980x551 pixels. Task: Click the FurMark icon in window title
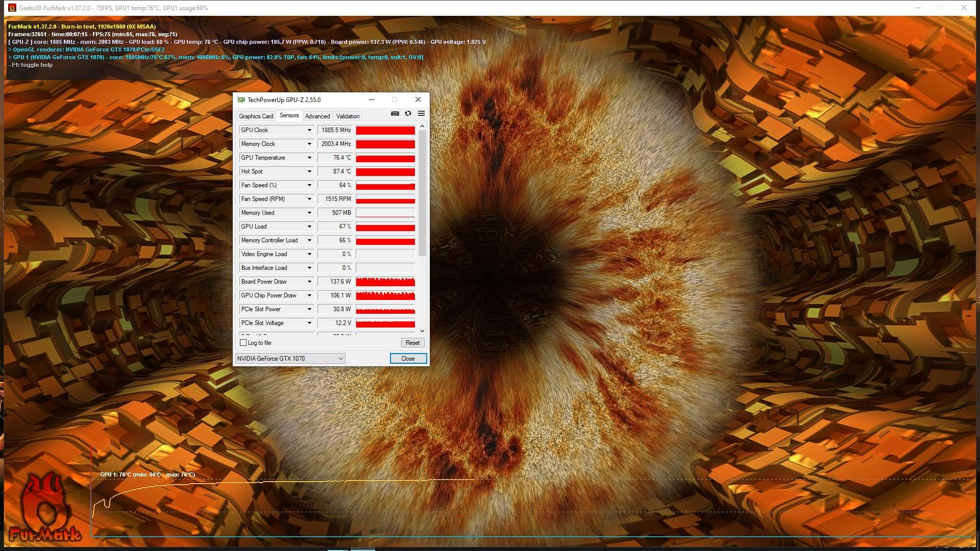pyautogui.click(x=12, y=8)
